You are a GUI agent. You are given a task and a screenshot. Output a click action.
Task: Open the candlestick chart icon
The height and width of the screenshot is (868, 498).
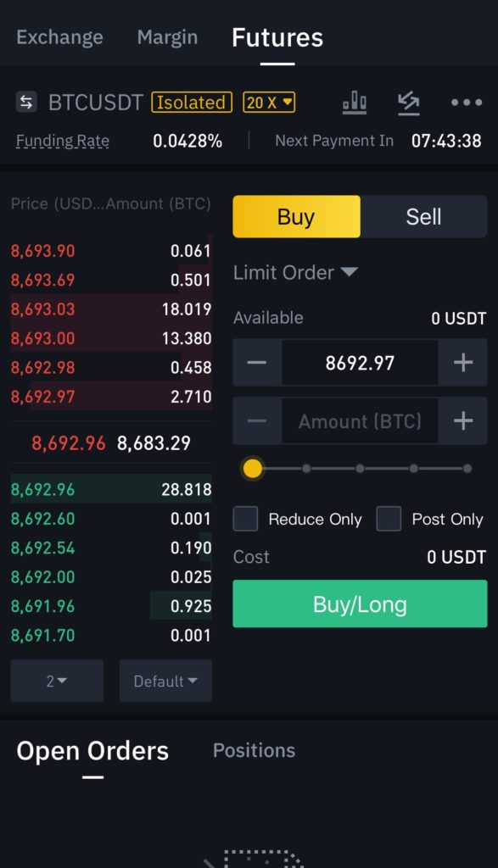pos(355,103)
